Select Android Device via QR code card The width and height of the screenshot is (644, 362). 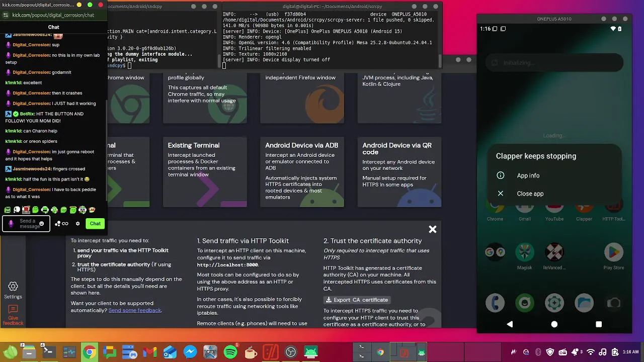pos(399,172)
